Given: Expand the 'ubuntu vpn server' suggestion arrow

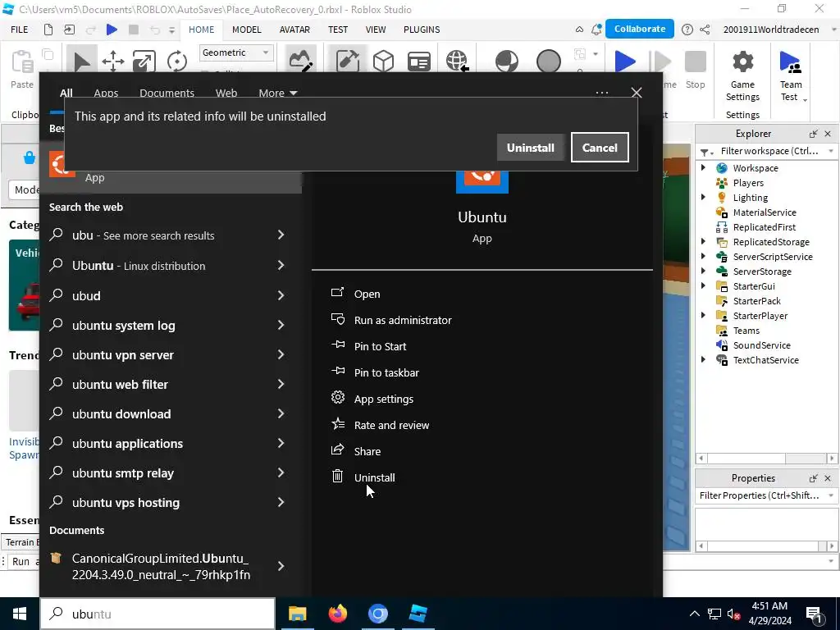Looking at the screenshot, I should pyautogui.click(x=281, y=354).
